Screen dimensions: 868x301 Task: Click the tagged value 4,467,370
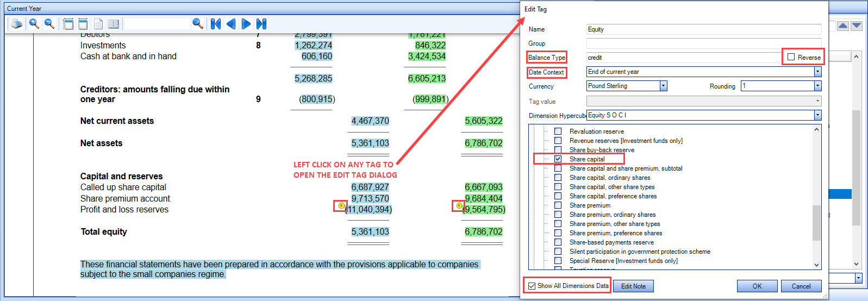pos(370,121)
